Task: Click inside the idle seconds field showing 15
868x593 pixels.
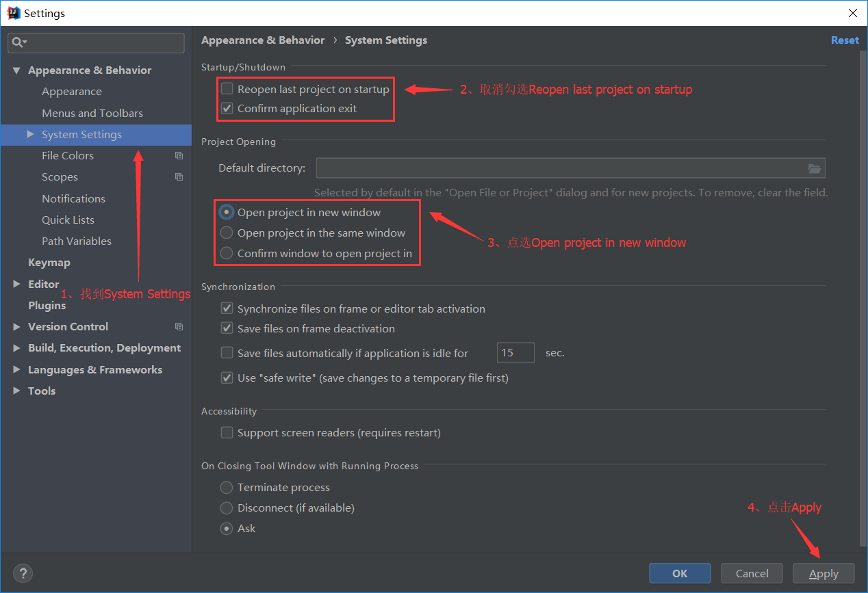Action: tap(515, 352)
